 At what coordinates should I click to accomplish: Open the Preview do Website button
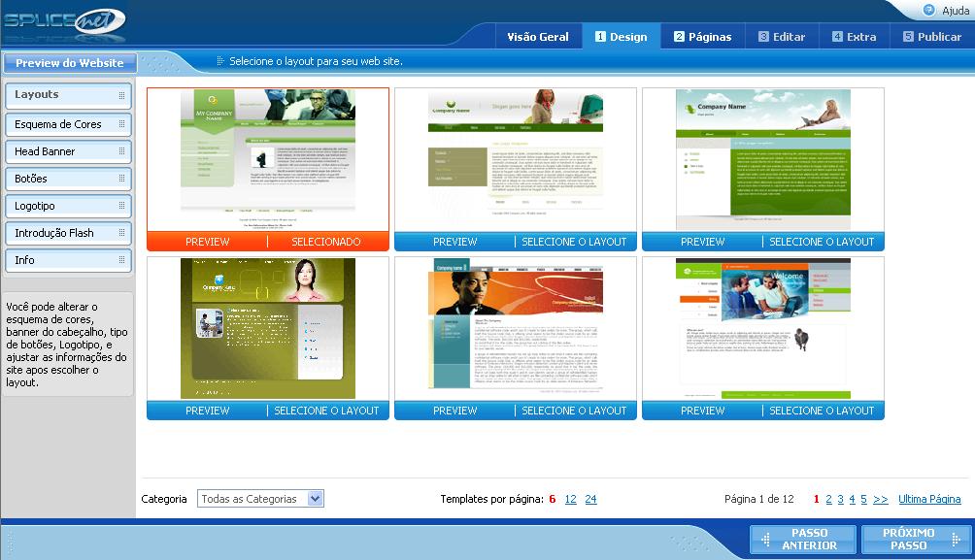69,63
